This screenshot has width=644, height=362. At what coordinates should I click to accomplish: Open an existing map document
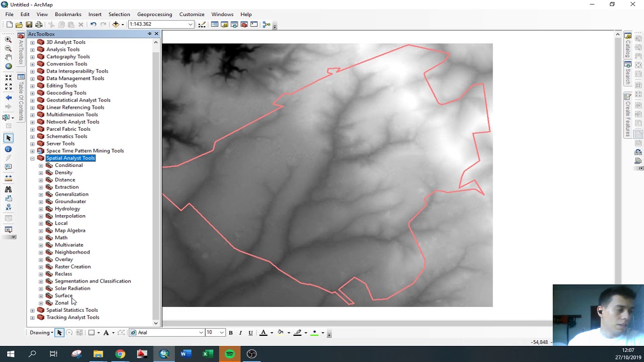19,24
